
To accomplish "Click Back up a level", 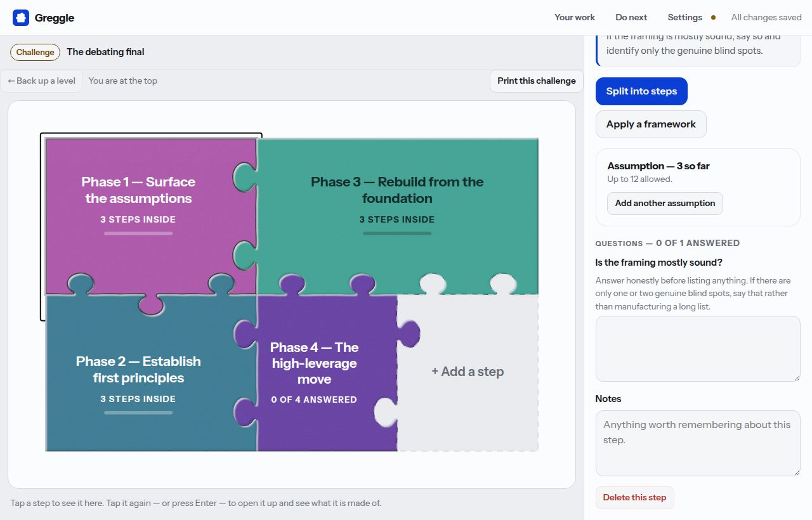I will tap(42, 81).
